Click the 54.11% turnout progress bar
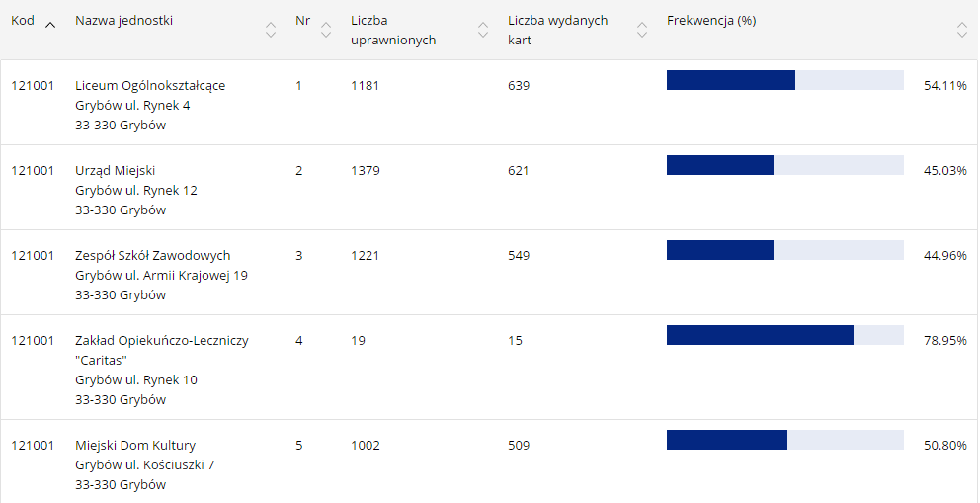Image resolution: width=980 pixels, height=503 pixels. pyautogui.click(x=784, y=80)
